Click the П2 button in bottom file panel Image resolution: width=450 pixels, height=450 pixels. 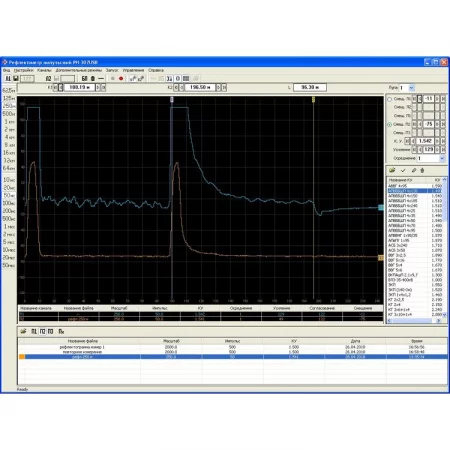click(42, 331)
